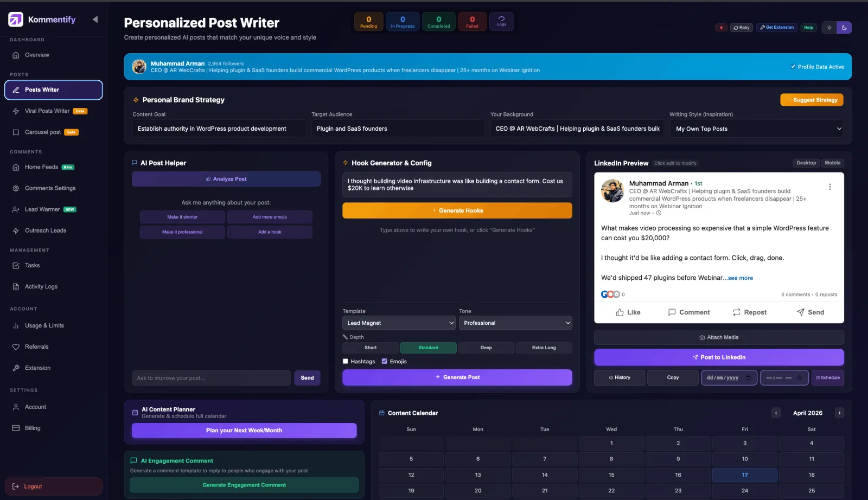The height and width of the screenshot is (500, 868).
Task: Click the Outreach Leads lightning icon
Action: (x=16, y=230)
